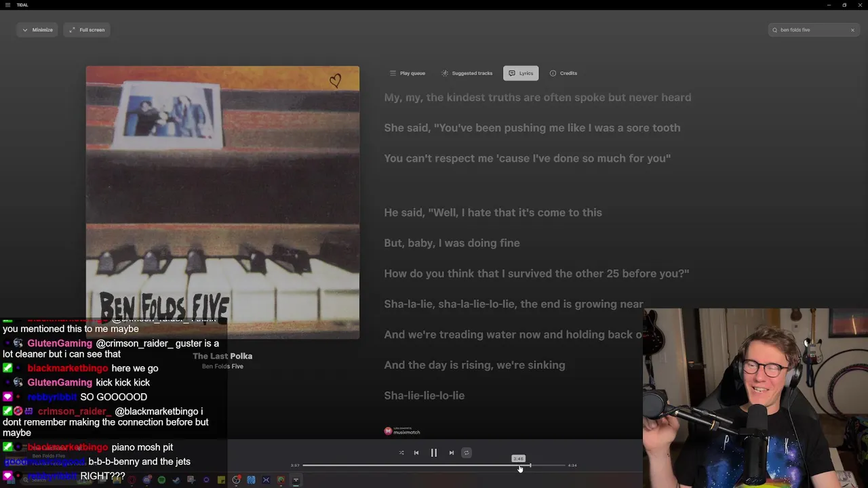Open the Suggested tracks tab
This screenshot has width=868, height=488.
(467, 73)
